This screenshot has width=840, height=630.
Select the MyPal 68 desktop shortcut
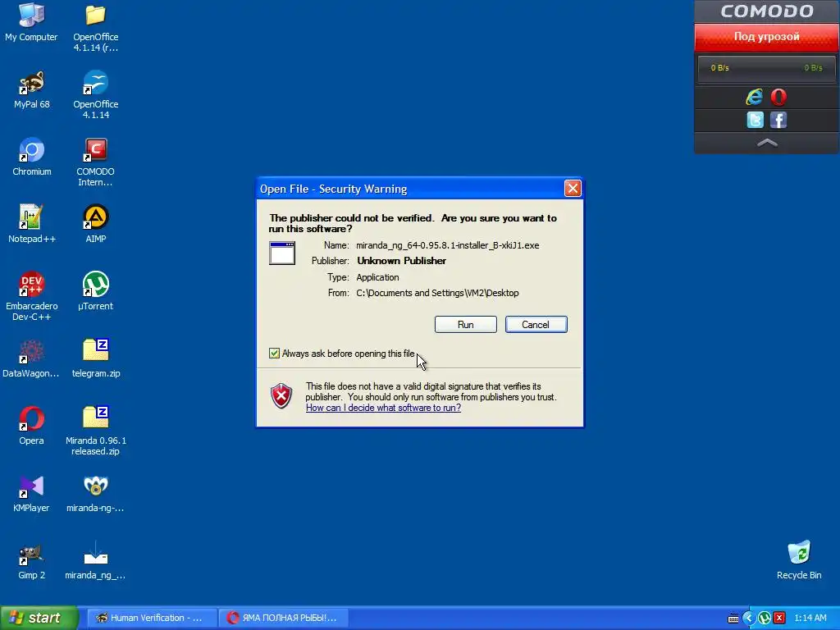32,90
